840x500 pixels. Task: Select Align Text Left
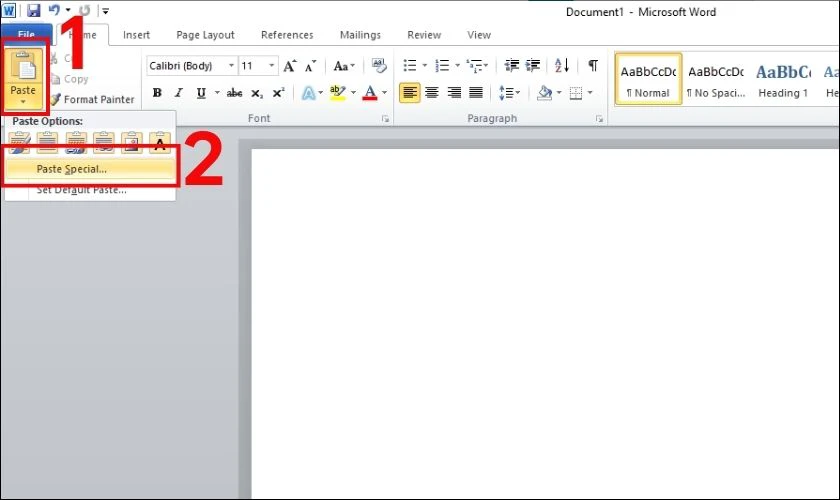pos(410,93)
